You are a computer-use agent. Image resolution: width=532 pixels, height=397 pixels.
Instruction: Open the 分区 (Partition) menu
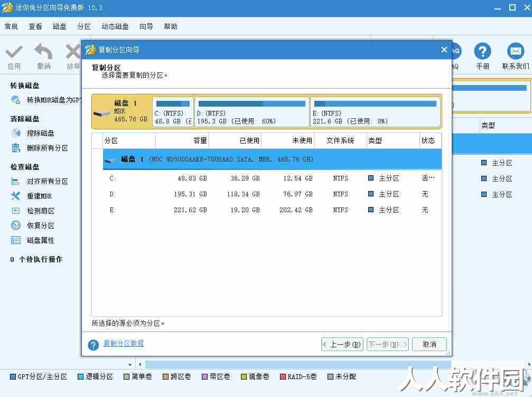pos(84,26)
